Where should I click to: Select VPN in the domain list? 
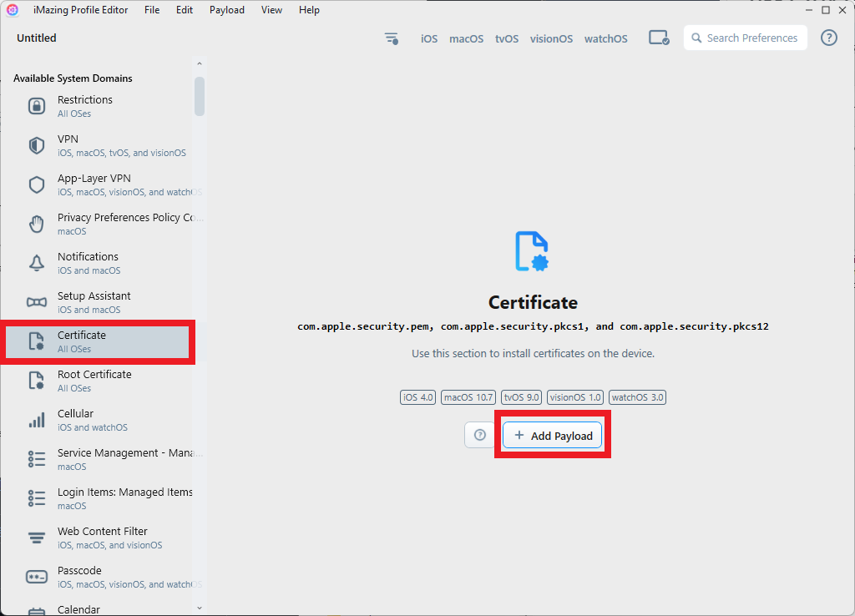coord(97,145)
